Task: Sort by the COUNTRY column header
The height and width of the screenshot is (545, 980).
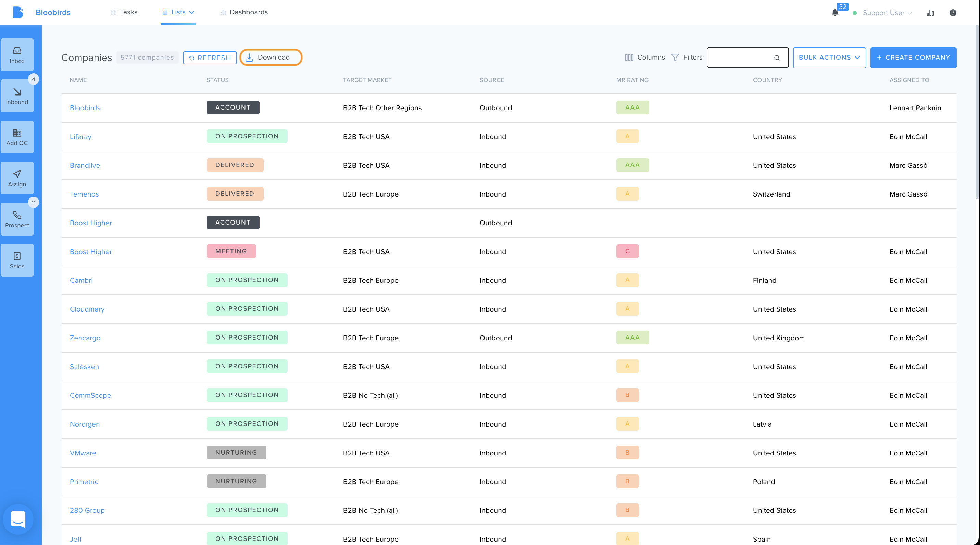Action: coord(767,80)
